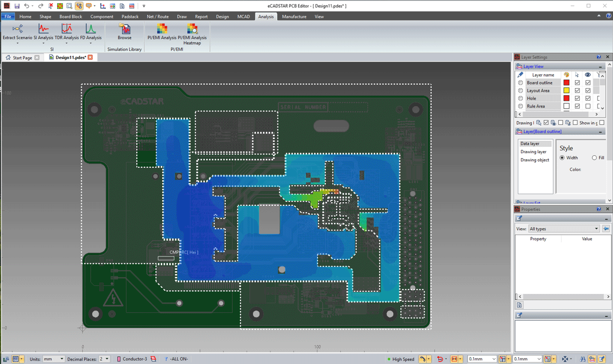This screenshot has width=613, height=364.
Task: Close the Design11.pdes tab
Action: pyautogui.click(x=90, y=58)
